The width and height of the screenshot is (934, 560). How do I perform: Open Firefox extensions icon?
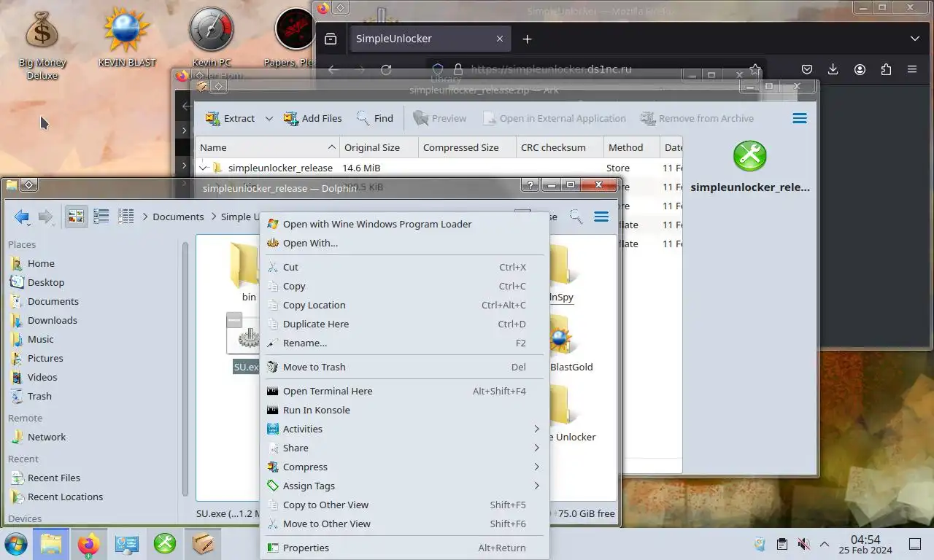pos(886,69)
